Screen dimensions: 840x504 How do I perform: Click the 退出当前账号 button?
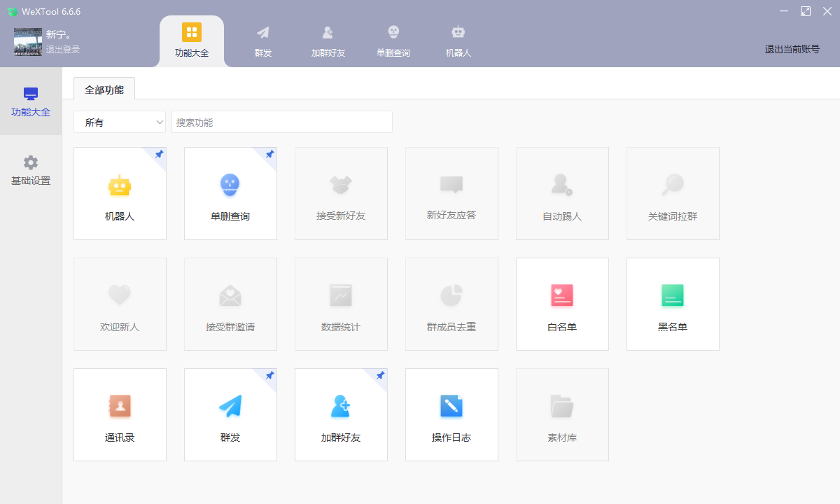pyautogui.click(x=792, y=49)
